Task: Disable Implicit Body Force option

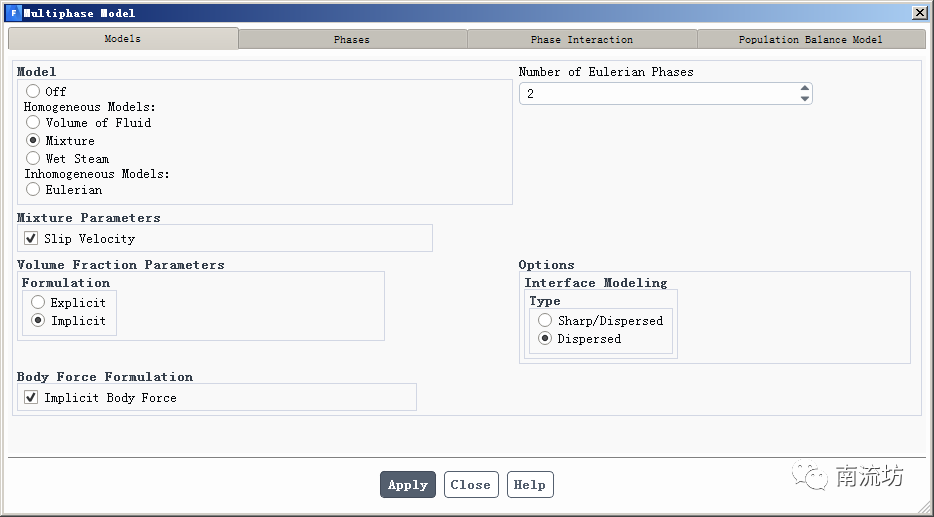Action: tap(31, 398)
